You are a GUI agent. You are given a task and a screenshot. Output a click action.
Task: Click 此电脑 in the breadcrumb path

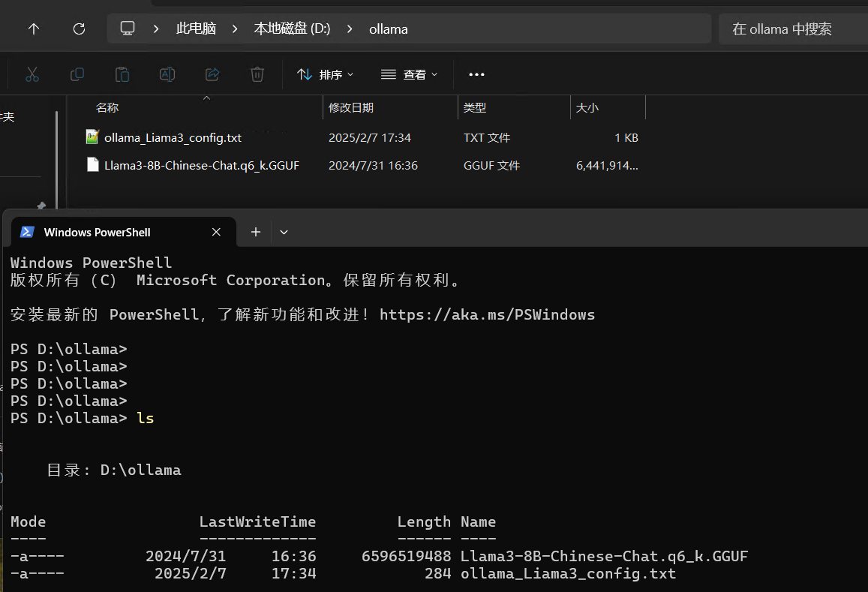pyautogui.click(x=196, y=29)
